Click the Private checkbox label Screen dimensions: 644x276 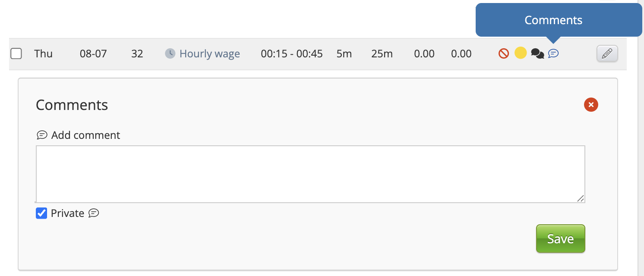67,213
